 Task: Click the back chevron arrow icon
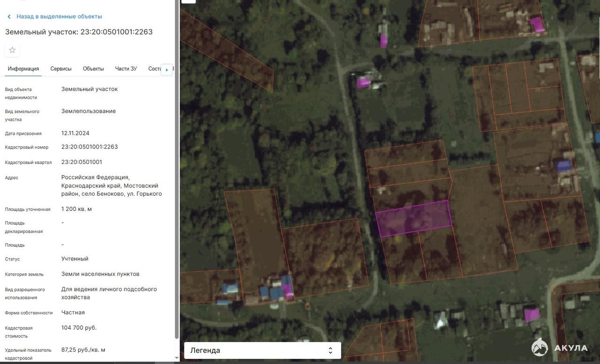[x=9, y=17]
